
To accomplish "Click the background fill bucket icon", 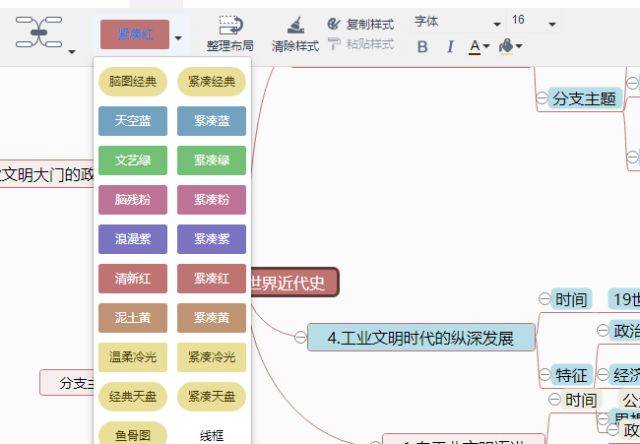I will tap(506, 46).
